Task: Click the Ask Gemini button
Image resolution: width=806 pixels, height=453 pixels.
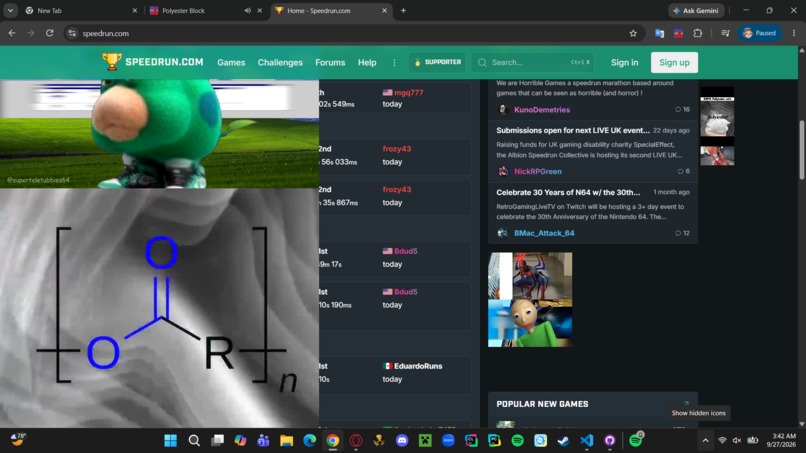Action: click(x=696, y=10)
